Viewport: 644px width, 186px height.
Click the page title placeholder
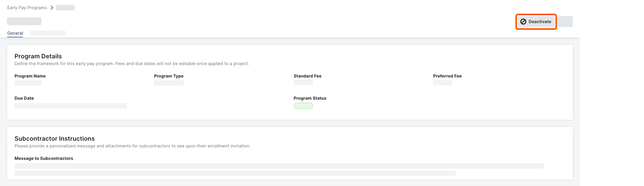pyautogui.click(x=24, y=21)
